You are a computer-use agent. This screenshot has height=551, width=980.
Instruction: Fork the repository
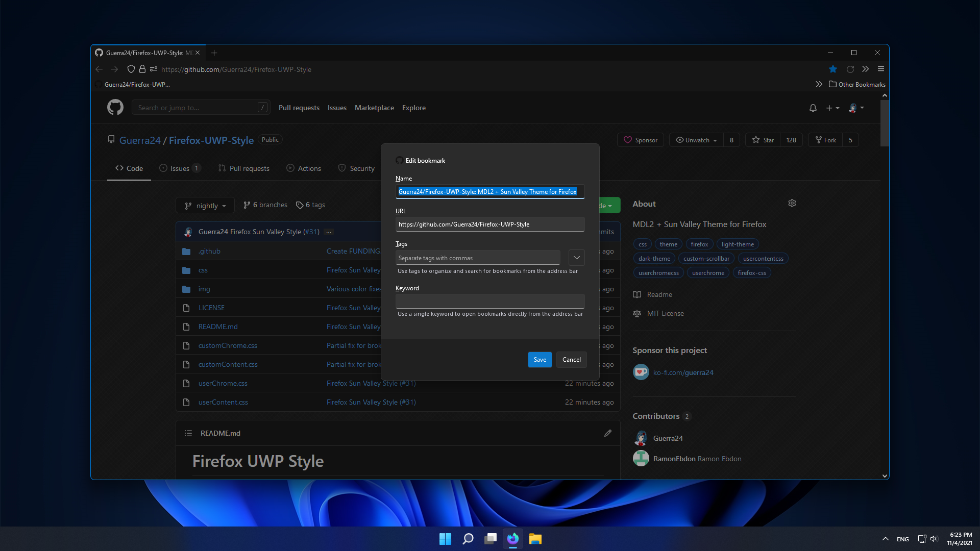[x=825, y=140]
